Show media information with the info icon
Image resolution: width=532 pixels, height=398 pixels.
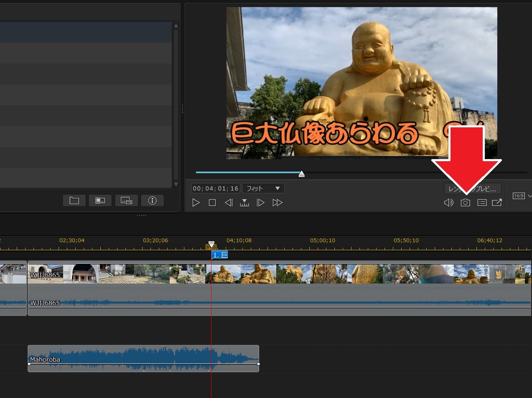pyautogui.click(x=153, y=200)
